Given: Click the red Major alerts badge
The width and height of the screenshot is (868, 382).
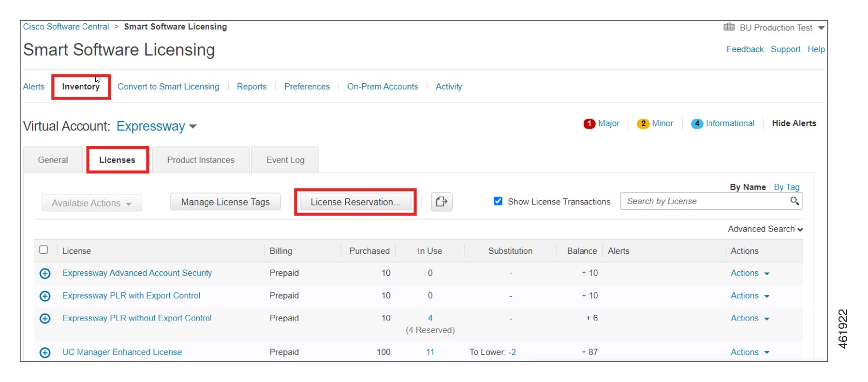Looking at the screenshot, I should coord(589,124).
